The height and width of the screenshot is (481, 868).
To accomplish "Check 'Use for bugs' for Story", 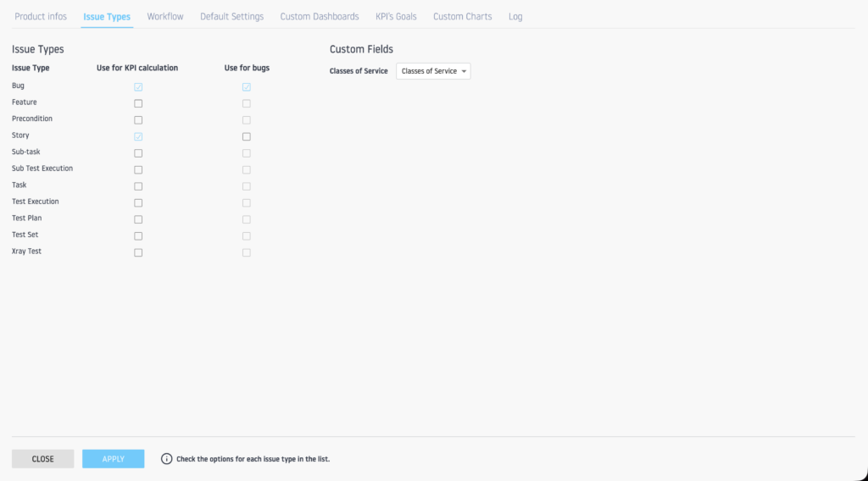I will pyautogui.click(x=247, y=136).
